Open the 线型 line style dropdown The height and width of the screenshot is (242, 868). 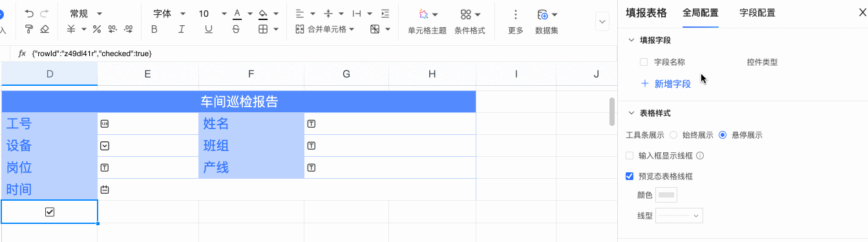pos(679,216)
